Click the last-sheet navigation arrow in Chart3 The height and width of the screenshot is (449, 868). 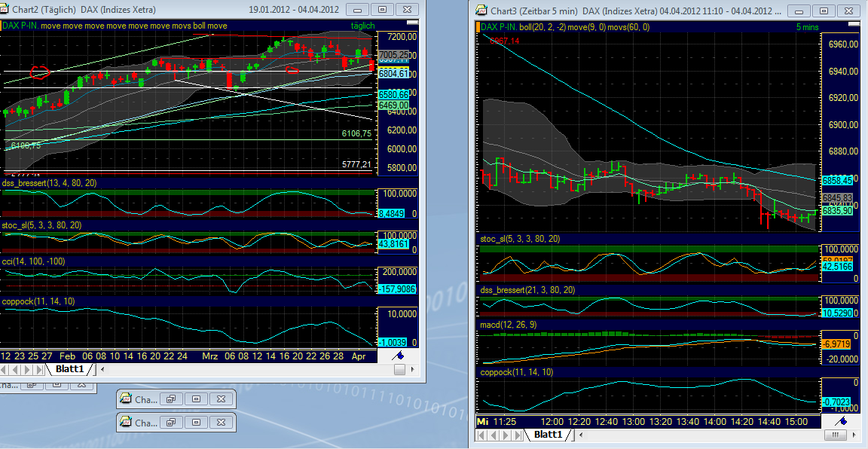pos(518,435)
